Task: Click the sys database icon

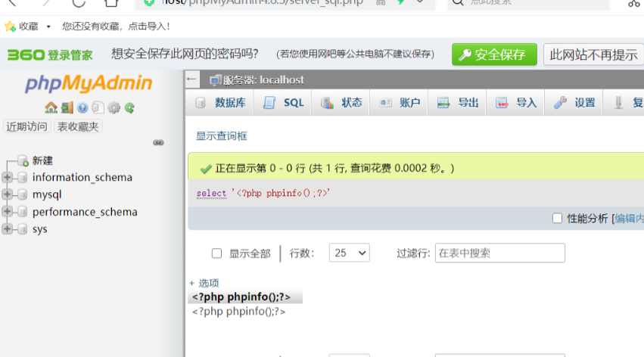Action: click(23, 228)
